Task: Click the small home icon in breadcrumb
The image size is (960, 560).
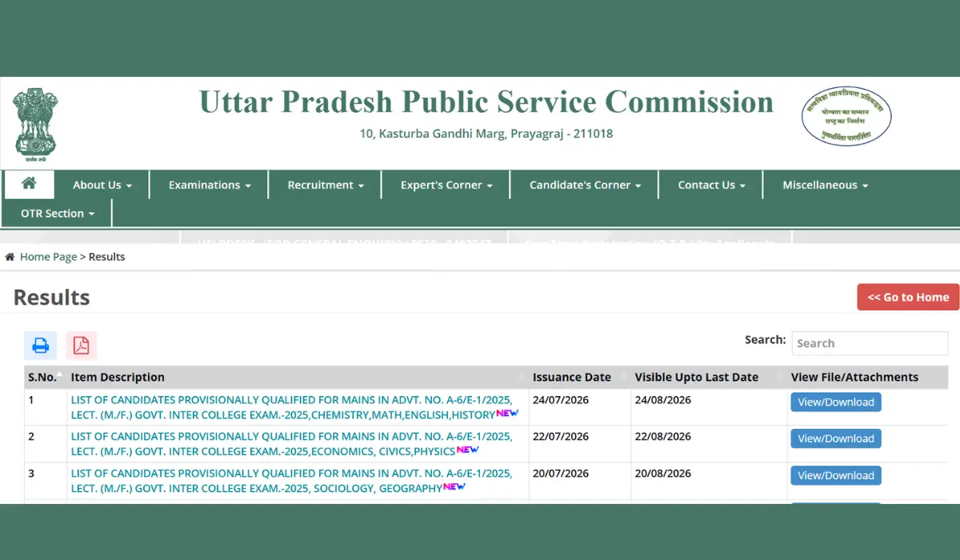Action: 10,257
